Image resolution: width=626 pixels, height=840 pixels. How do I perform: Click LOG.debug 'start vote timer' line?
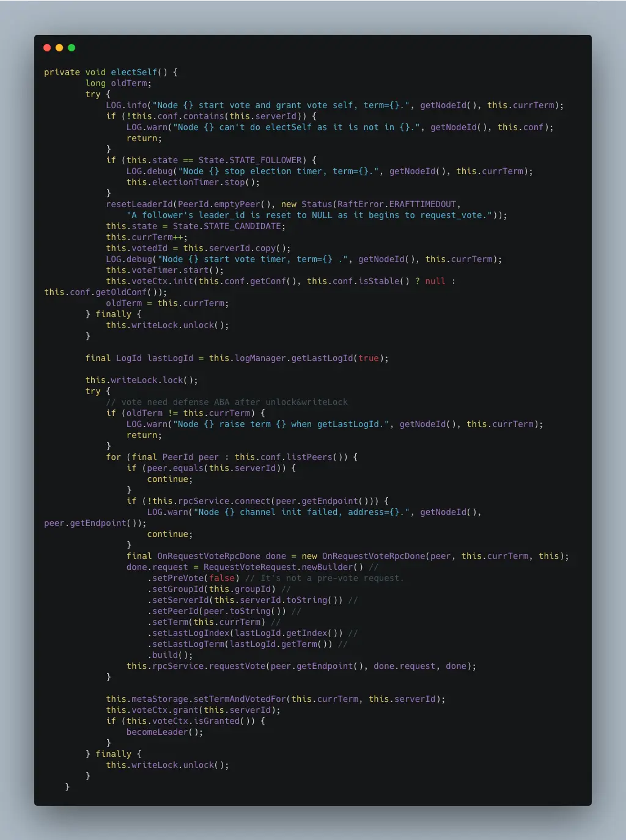tap(304, 259)
